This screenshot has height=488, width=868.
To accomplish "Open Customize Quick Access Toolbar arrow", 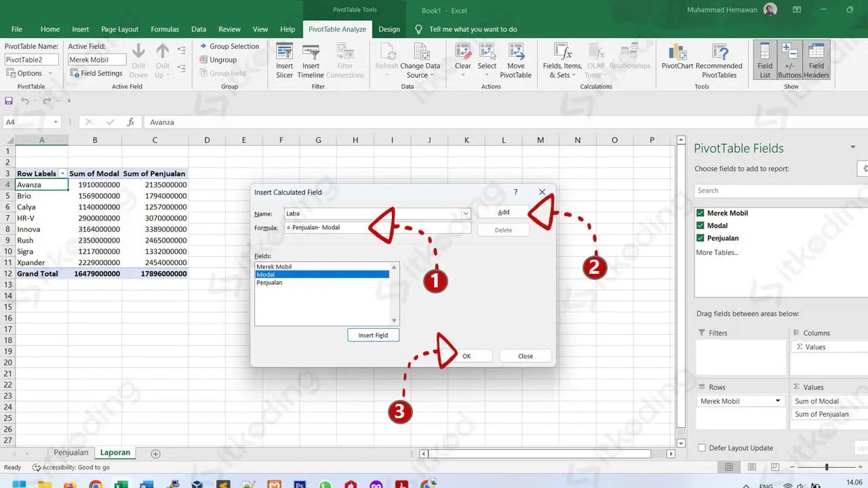I will [x=68, y=101].
